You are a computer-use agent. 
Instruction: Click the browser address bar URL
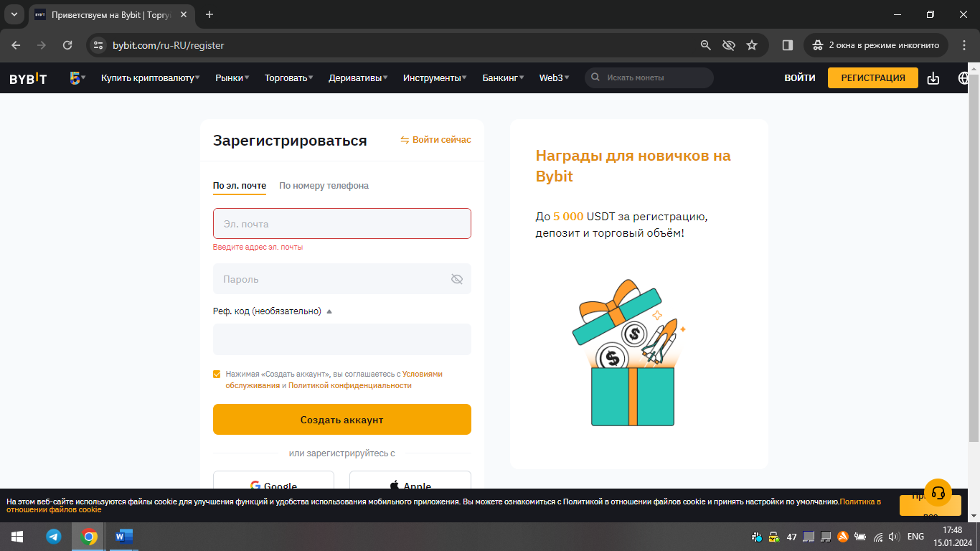click(169, 45)
